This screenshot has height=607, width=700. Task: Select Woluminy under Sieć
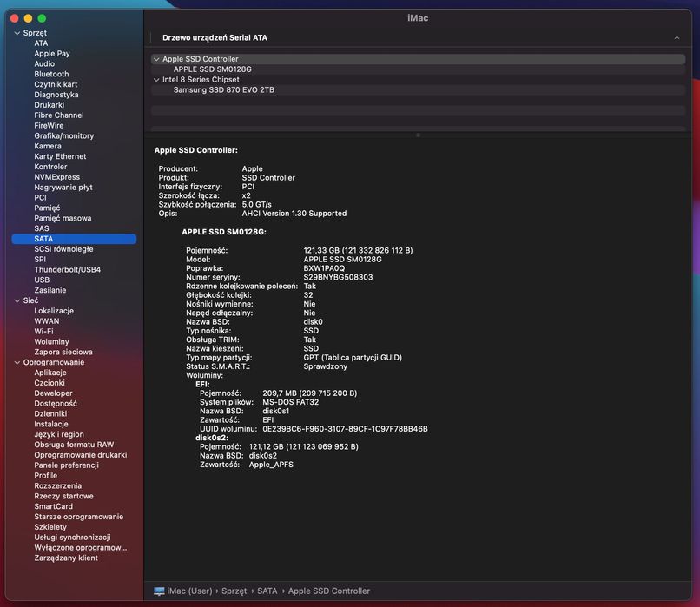coord(52,342)
